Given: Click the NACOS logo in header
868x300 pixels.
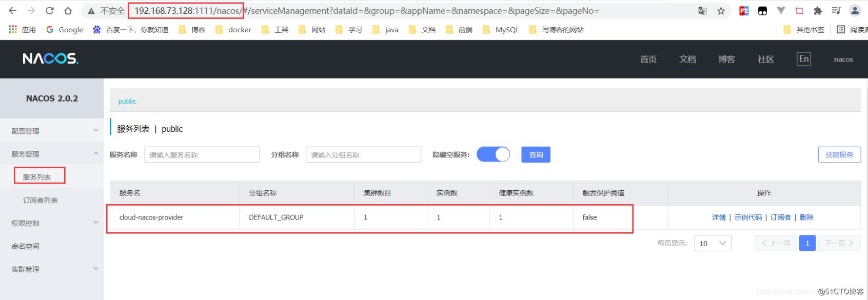Looking at the screenshot, I should [50, 59].
